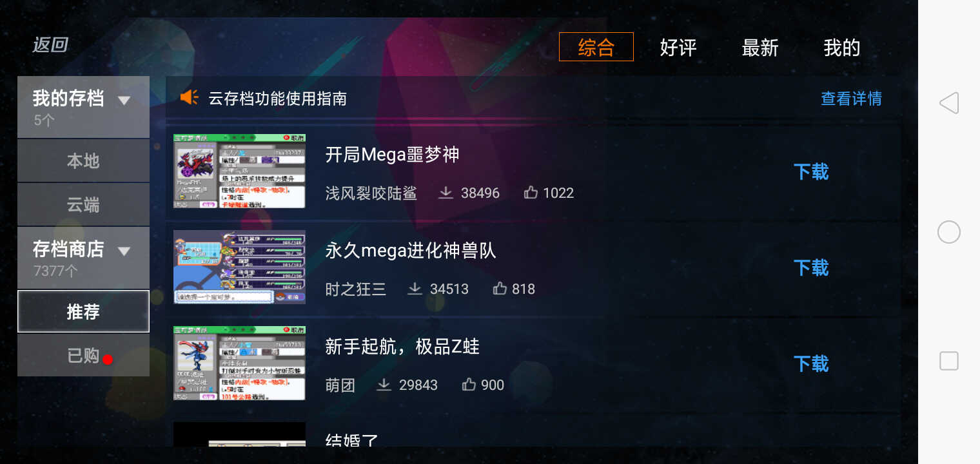Select 云端 in the sidebar
The height and width of the screenshot is (464, 980).
point(83,204)
